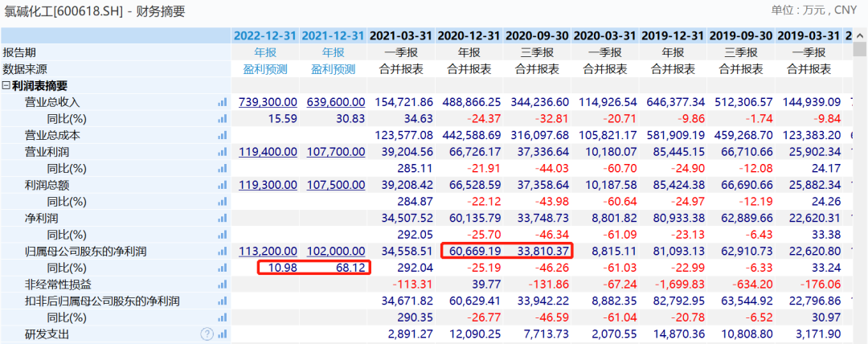Viewport: 868px width, 344px height.
Task: Click non-recurring value -1,699.83
Action: coord(681,285)
